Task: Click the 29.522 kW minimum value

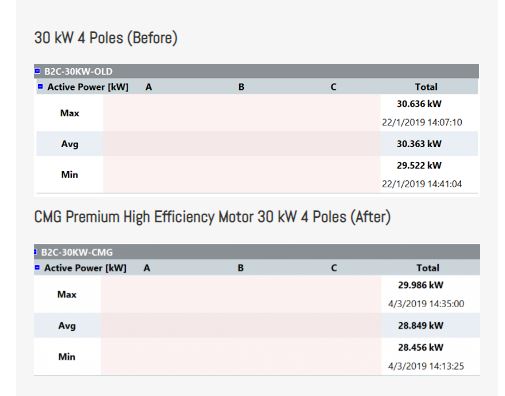Action: pos(419,165)
